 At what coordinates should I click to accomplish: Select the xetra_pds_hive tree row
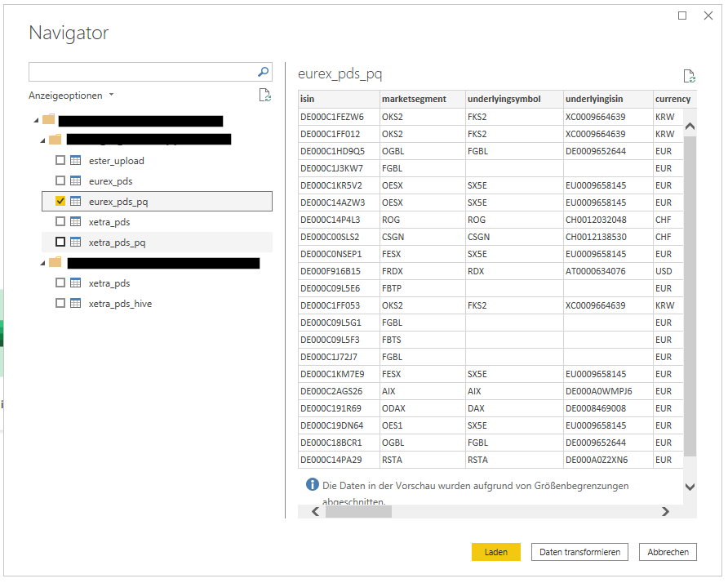[157, 304]
